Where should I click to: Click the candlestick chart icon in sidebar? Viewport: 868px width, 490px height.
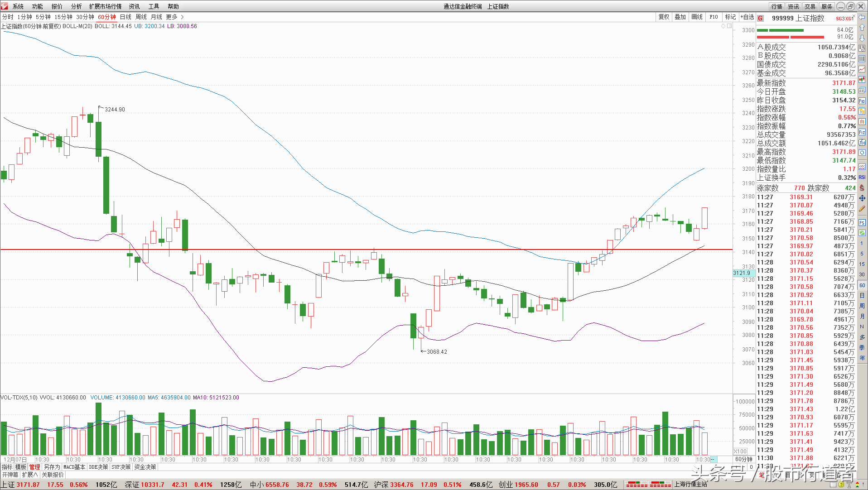click(x=862, y=80)
